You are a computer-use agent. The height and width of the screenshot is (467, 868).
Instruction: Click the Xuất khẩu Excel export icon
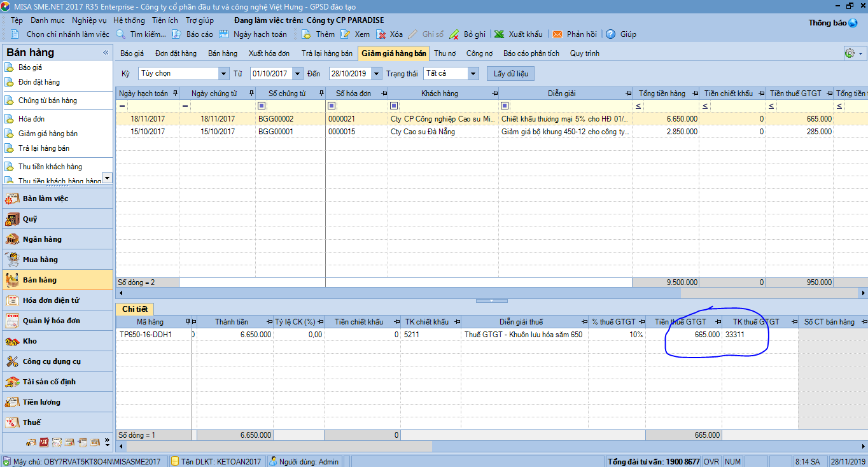[x=500, y=34]
